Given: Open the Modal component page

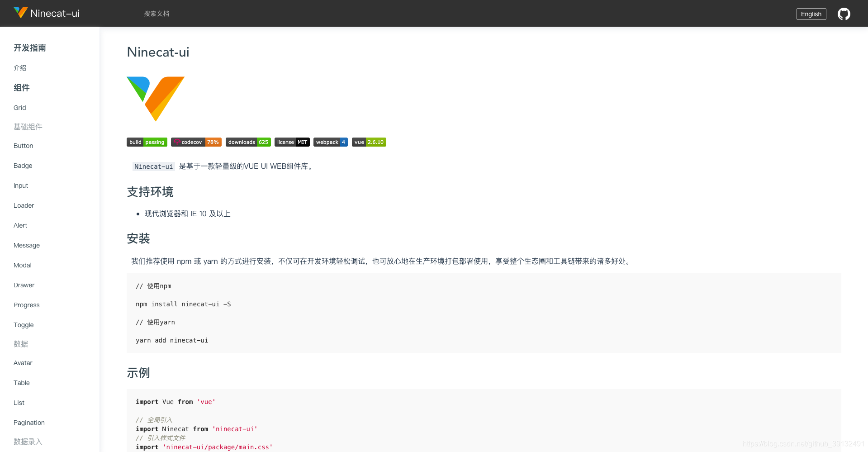Looking at the screenshot, I should 23,265.
